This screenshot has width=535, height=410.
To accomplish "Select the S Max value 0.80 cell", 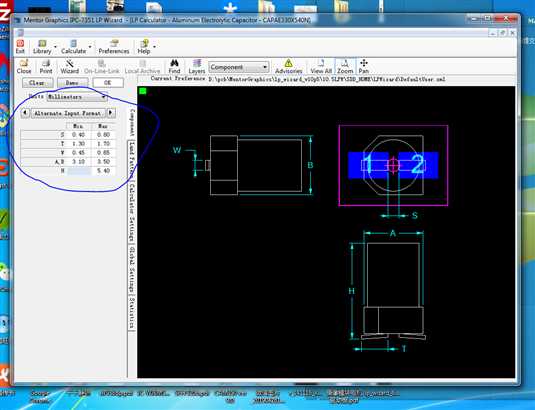I will coord(103,135).
